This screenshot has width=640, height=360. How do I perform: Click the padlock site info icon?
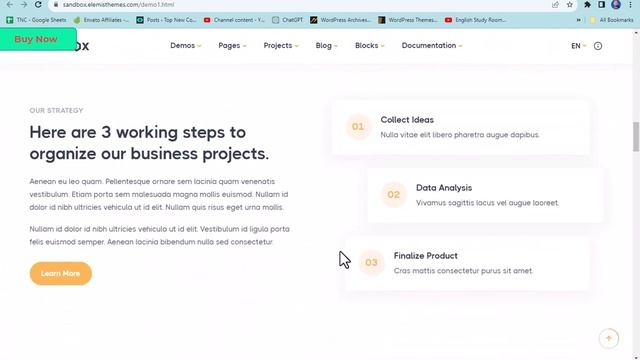[x=56, y=4]
